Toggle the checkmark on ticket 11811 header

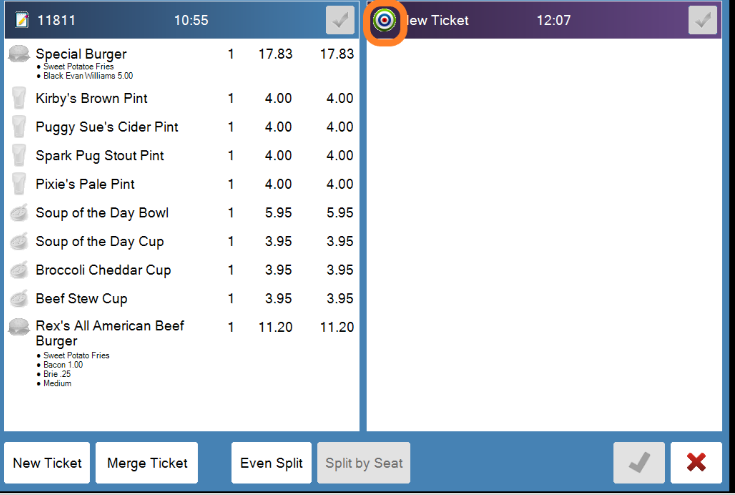click(x=340, y=20)
